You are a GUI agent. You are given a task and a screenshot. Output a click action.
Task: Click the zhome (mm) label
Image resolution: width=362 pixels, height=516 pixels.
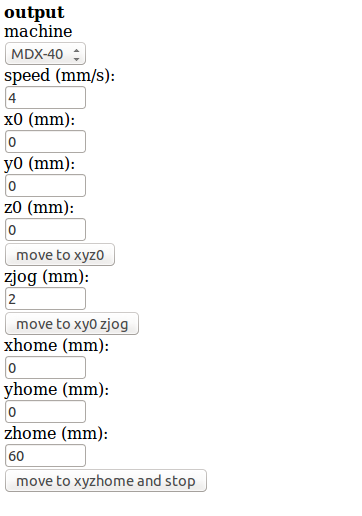click(x=56, y=434)
